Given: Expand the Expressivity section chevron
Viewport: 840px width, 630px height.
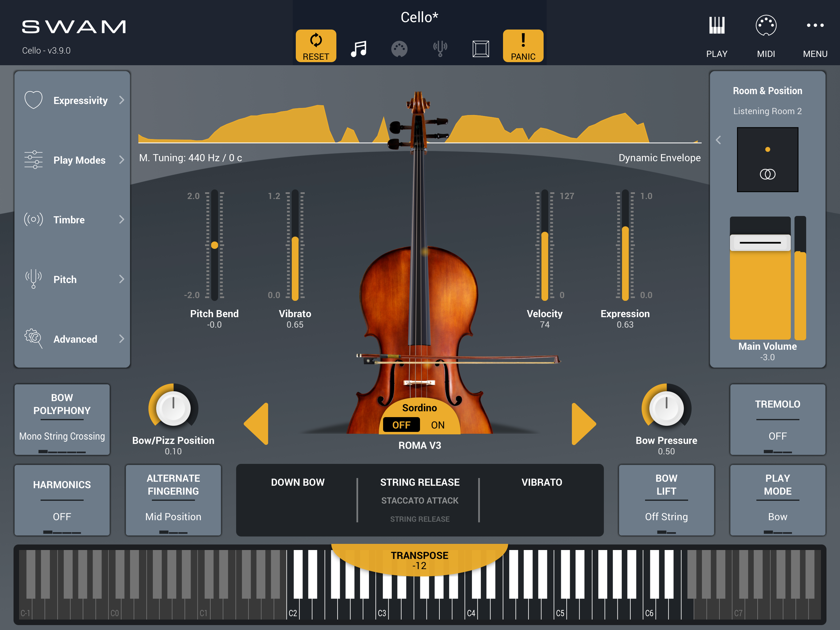Looking at the screenshot, I should tap(121, 100).
